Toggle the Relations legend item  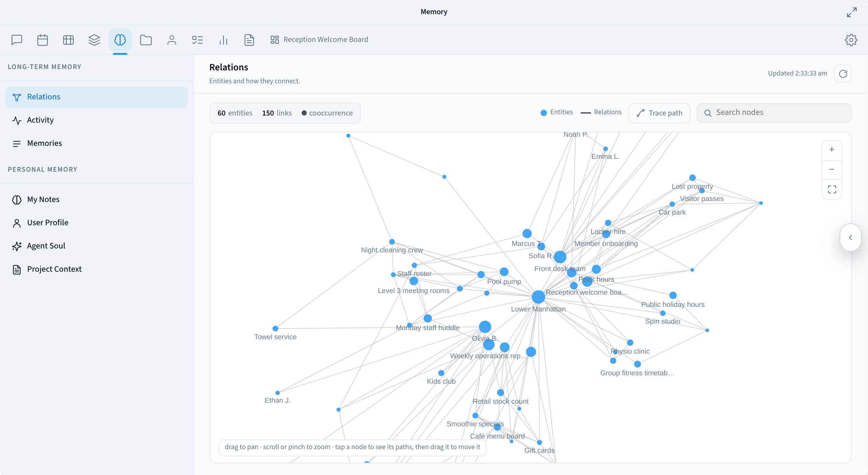tap(601, 112)
